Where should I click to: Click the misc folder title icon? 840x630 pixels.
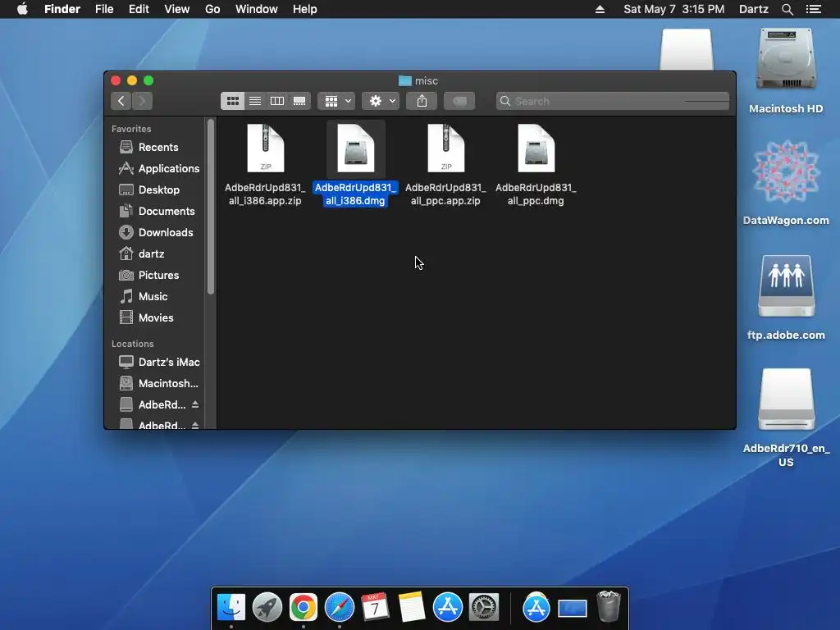405,81
